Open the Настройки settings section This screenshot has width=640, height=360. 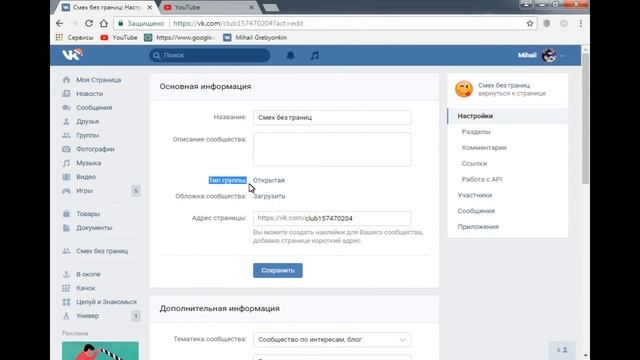(x=508, y=116)
